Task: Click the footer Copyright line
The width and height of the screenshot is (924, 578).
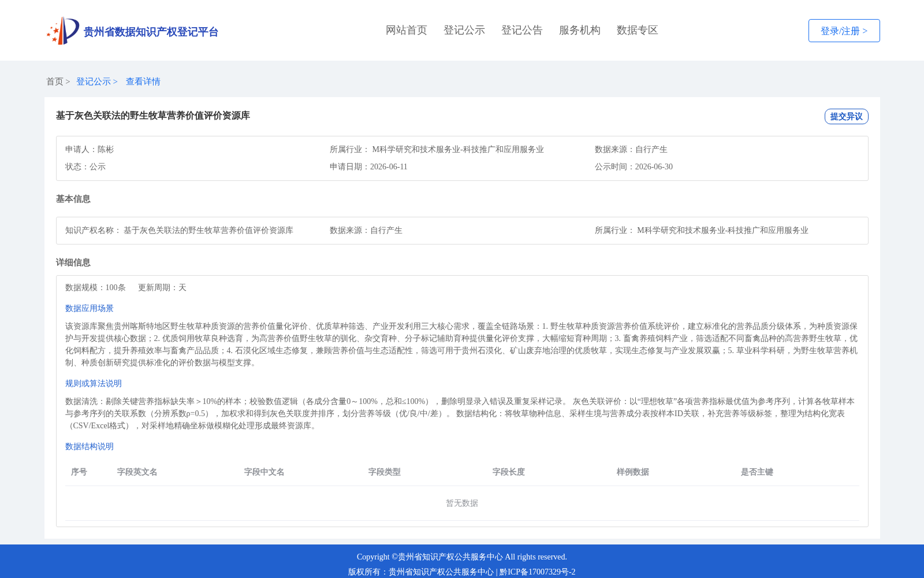Action: coord(462,557)
